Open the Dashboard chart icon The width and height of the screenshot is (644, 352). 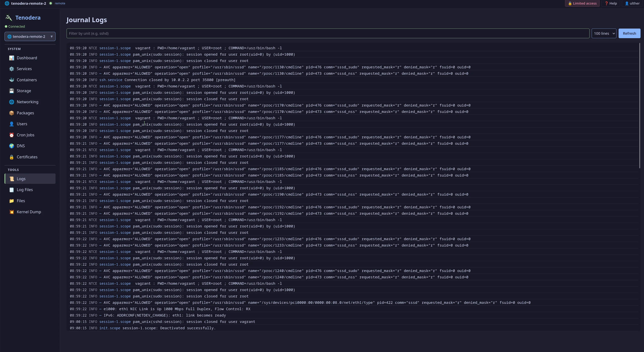[x=11, y=58]
